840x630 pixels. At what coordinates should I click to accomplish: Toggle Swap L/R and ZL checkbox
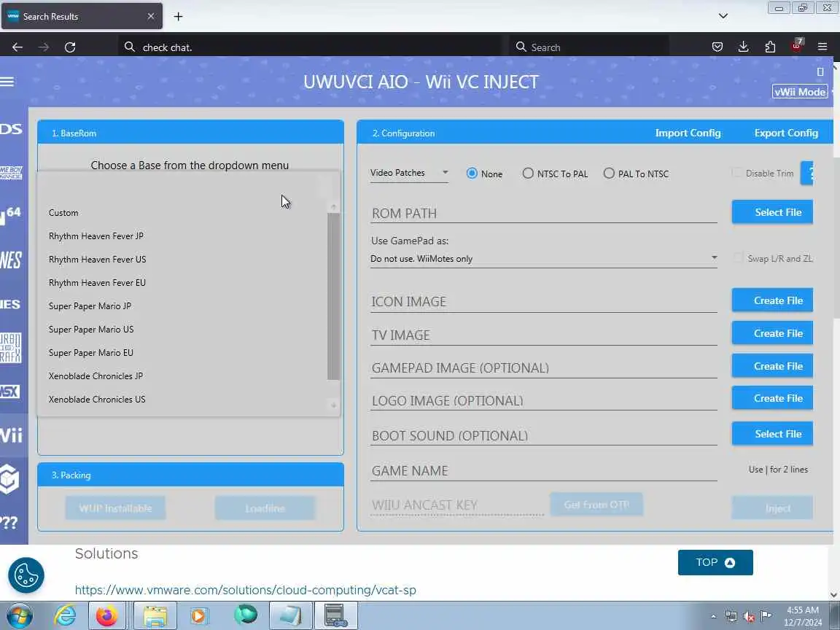click(x=738, y=257)
